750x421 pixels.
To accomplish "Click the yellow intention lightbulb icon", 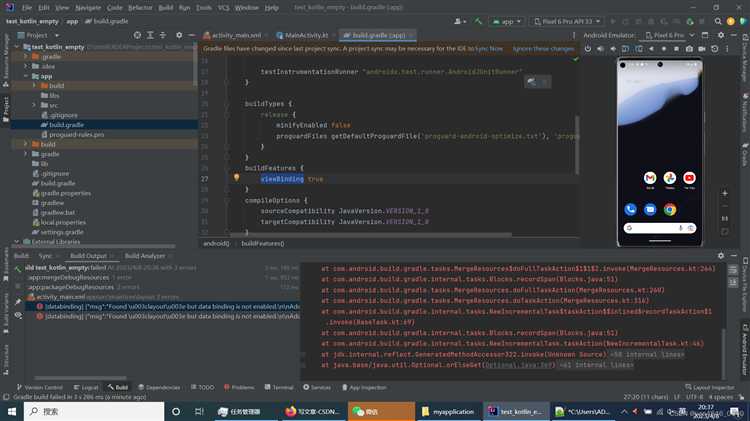I will 236,177.
